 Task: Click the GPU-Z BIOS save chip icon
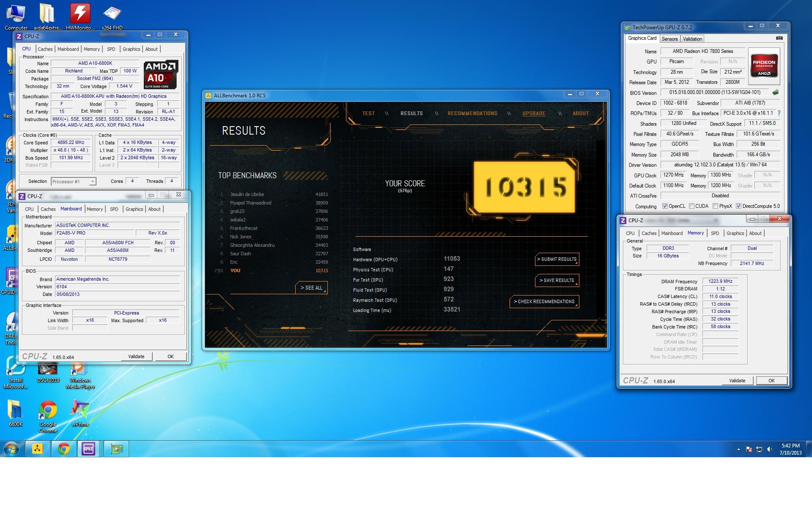(x=775, y=92)
